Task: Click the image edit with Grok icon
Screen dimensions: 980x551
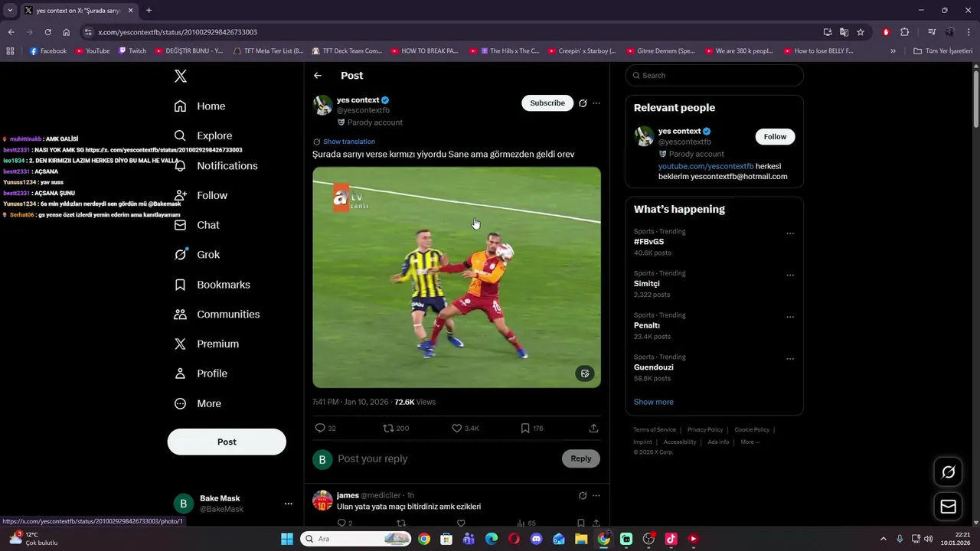Action: [585, 373]
